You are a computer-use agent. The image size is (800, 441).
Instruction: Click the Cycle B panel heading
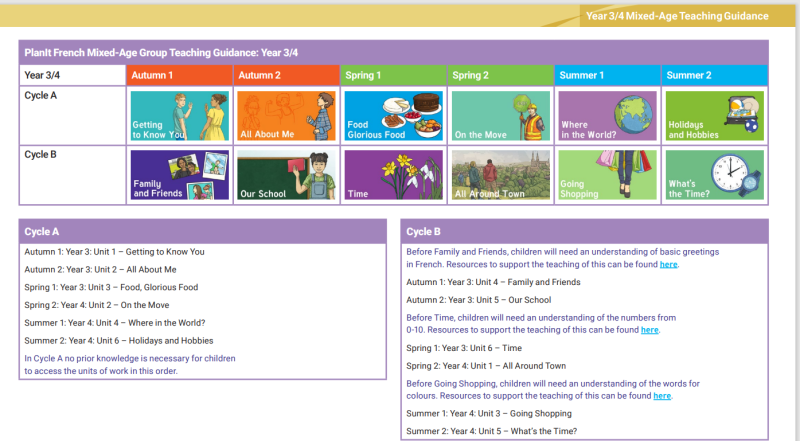(585, 231)
